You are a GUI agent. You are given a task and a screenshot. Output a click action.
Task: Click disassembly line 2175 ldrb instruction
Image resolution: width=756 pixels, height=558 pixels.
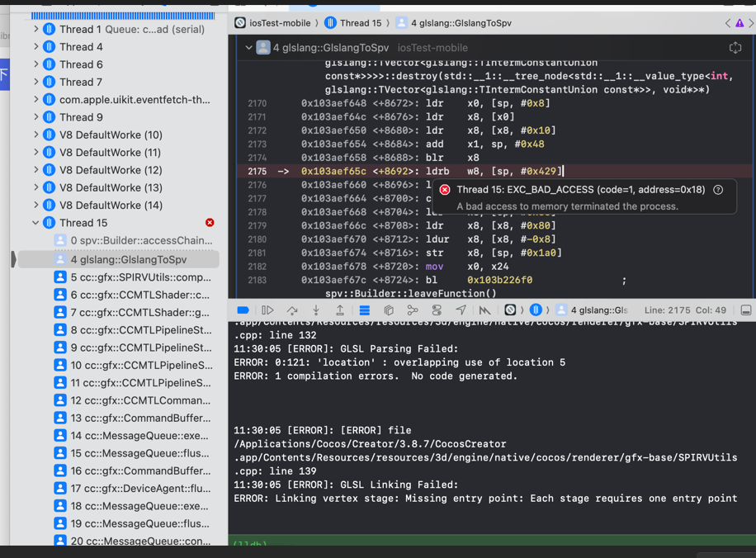point(494,171)
